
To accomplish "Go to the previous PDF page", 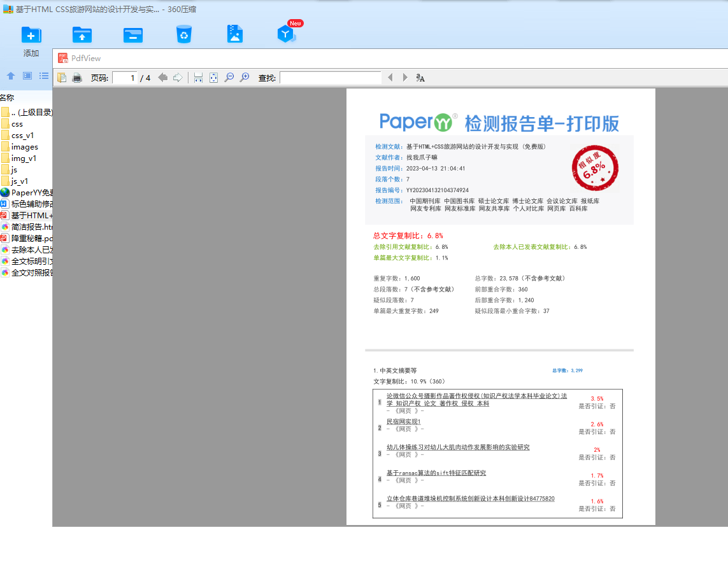I will 162,78.
